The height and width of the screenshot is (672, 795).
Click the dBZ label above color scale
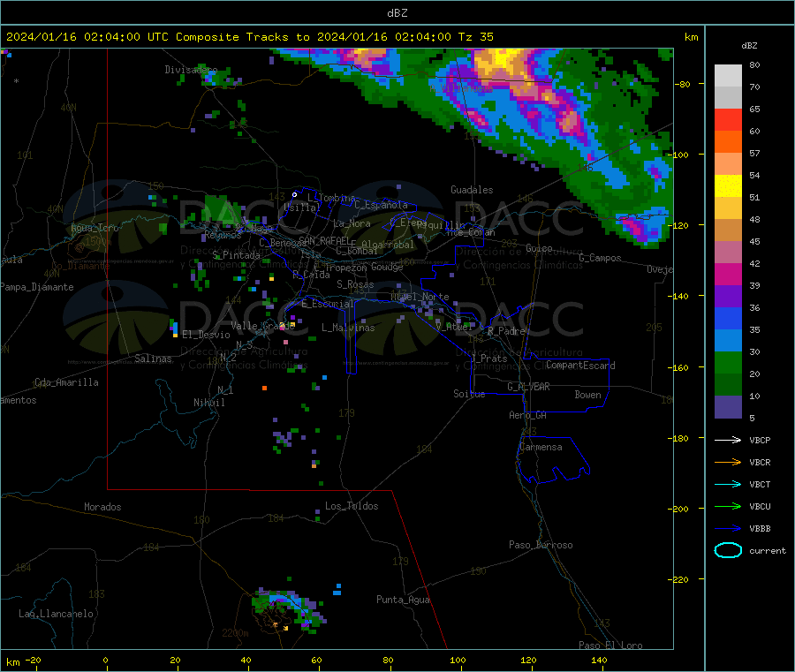pyautogui.click(x=749, y=46)
